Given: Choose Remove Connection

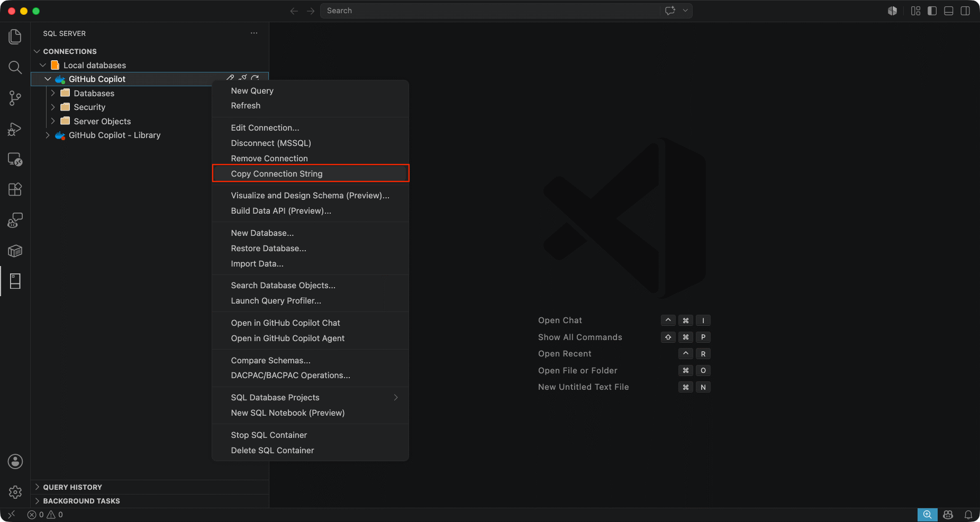Looking at the screenshot, I should 311,159.
